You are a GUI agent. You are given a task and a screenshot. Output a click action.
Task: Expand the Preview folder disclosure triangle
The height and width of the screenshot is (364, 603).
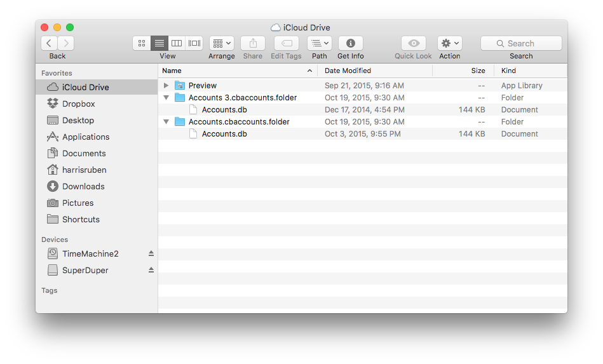click(166, 85)
